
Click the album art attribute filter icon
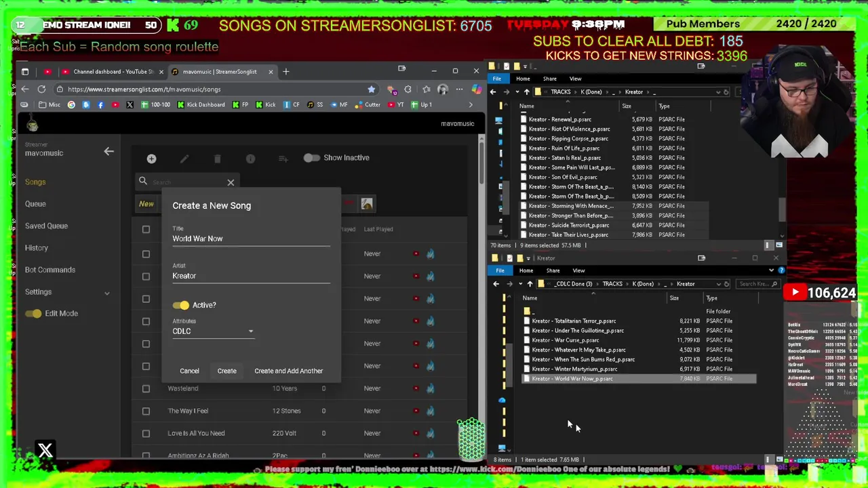pyautogui.click(x=367, y=203)
